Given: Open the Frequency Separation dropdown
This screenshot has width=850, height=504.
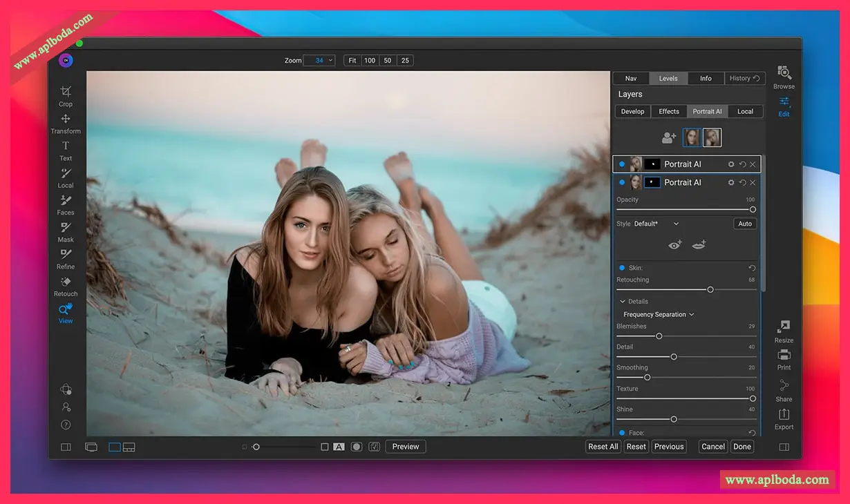Looking at the screenshot, I should (x=659, y=315).
